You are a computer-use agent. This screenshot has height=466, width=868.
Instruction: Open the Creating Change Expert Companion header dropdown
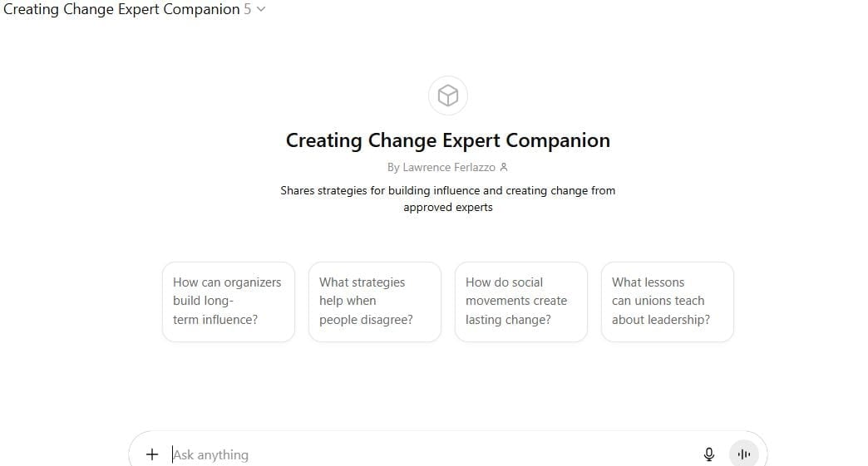(122, 9)
